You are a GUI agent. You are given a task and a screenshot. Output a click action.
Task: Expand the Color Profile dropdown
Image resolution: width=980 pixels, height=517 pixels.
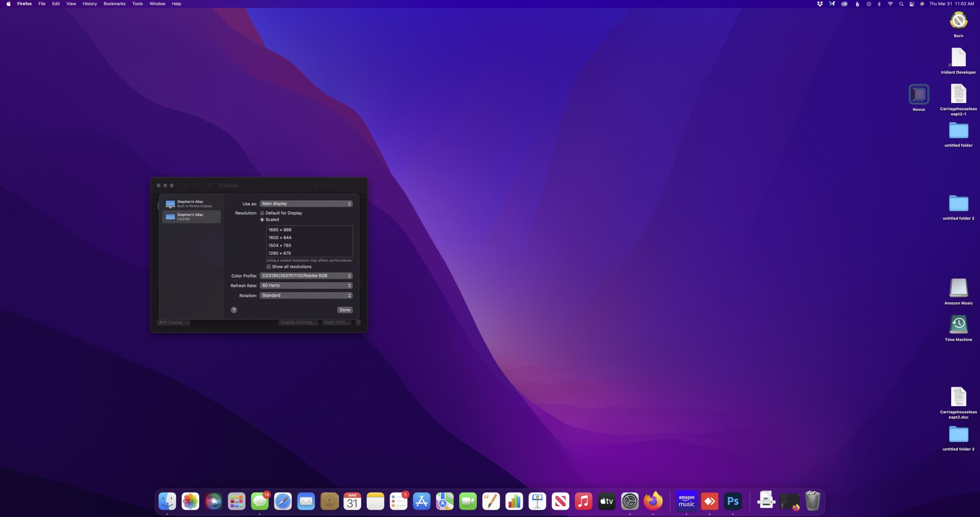coord(306,275)
